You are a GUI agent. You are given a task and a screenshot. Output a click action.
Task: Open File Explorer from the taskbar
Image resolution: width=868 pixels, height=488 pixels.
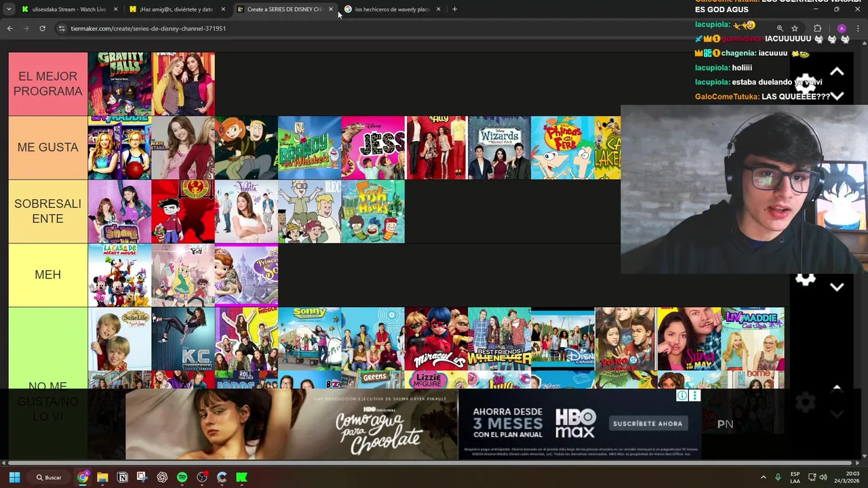(x=102, y=477)
